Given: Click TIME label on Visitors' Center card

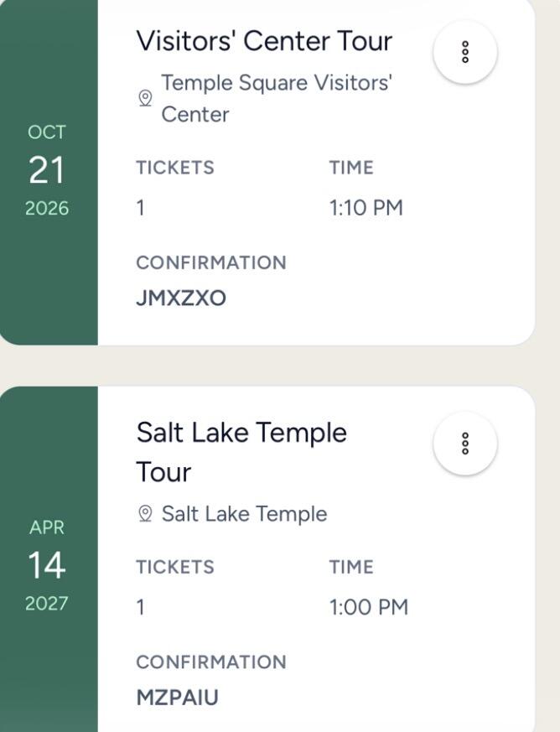Looking at the screenshot, I should [x=351, y=168].
